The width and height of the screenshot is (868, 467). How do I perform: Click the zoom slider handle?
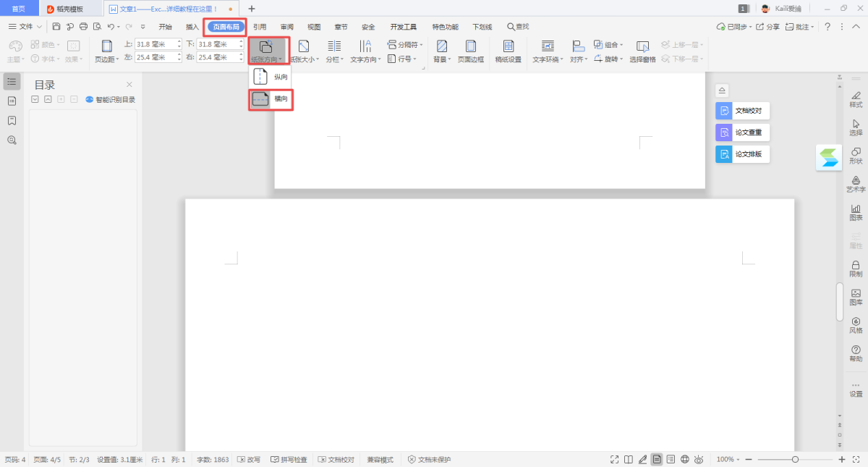coord(795,460)
